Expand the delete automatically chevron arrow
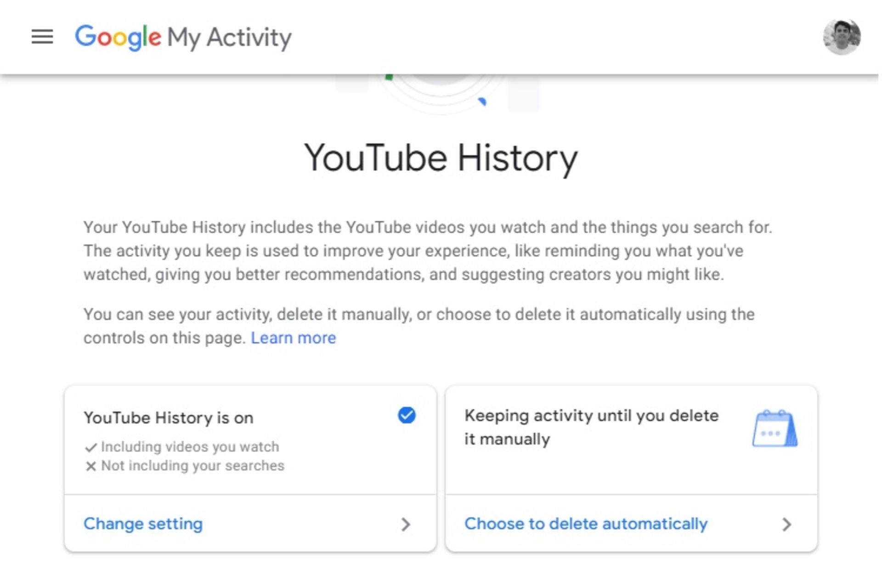 [786, 524]
